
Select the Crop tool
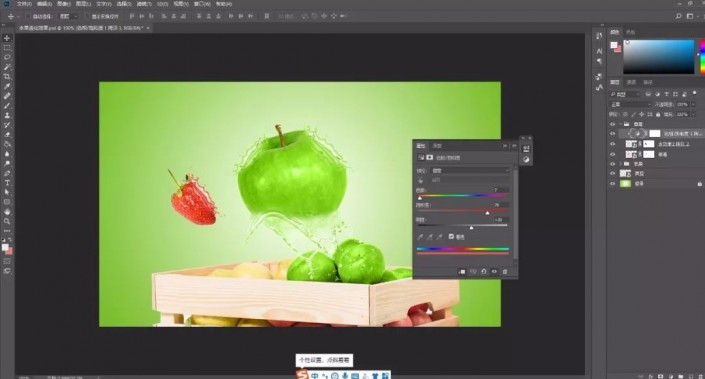coord(7,77)
